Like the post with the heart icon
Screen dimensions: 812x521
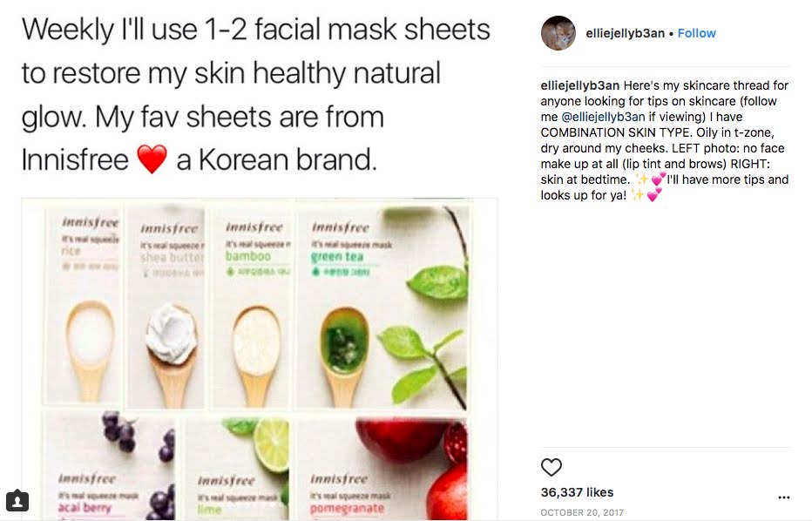coord(551,467)
